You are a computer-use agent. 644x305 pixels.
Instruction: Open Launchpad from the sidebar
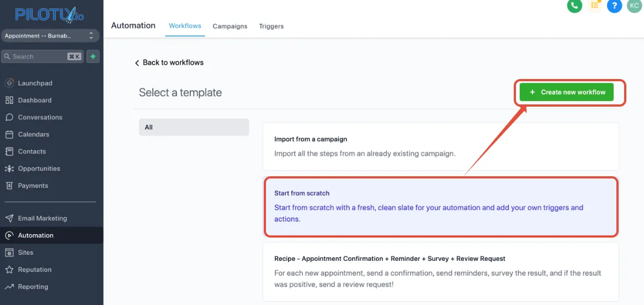coord(35,83)
